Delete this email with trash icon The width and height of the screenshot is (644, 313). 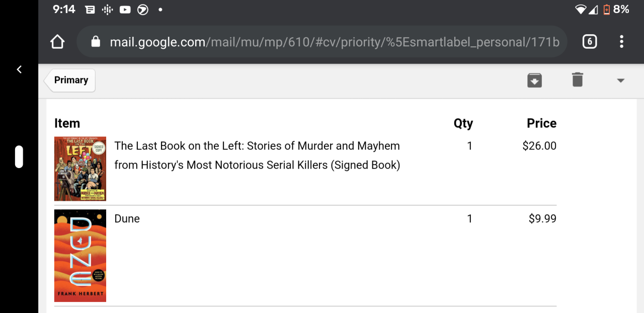[x=577, y=80]
